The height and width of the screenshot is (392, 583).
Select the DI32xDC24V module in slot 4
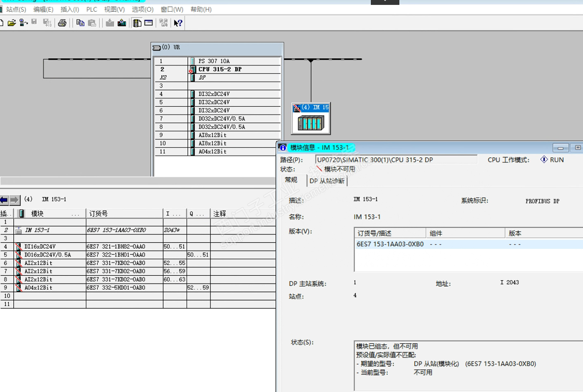pyautogui.click(x=218, y=94)
